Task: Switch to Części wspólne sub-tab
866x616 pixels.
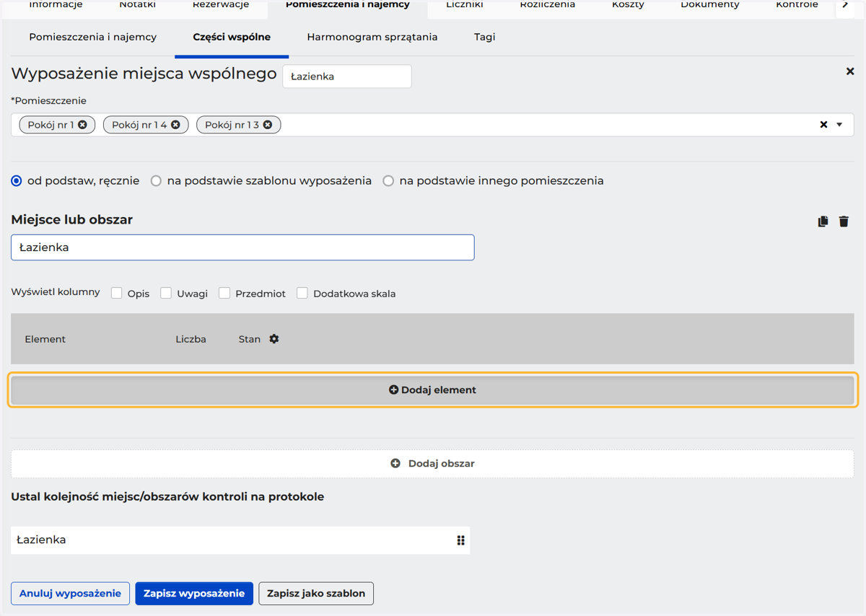Action: tap(232, 37)
